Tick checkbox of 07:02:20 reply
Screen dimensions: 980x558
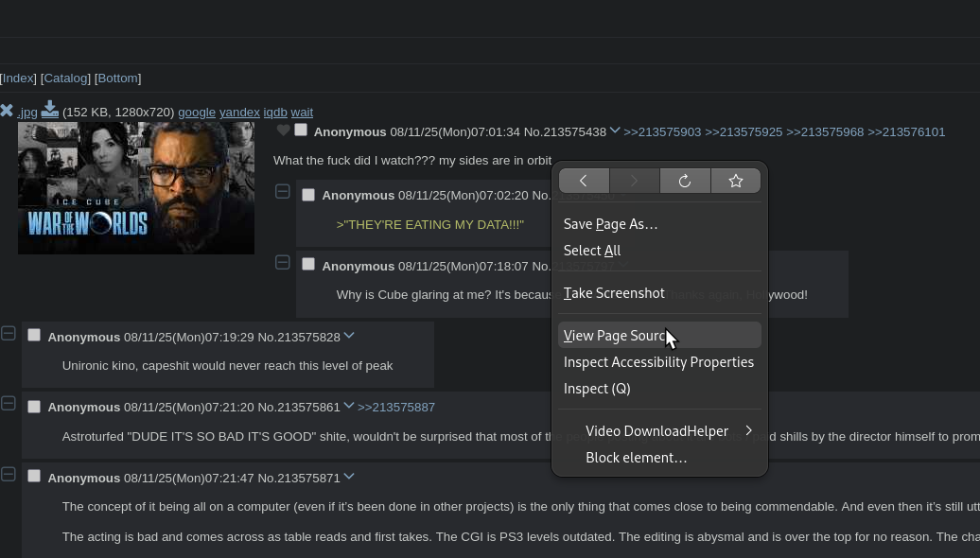click(308, 195)
